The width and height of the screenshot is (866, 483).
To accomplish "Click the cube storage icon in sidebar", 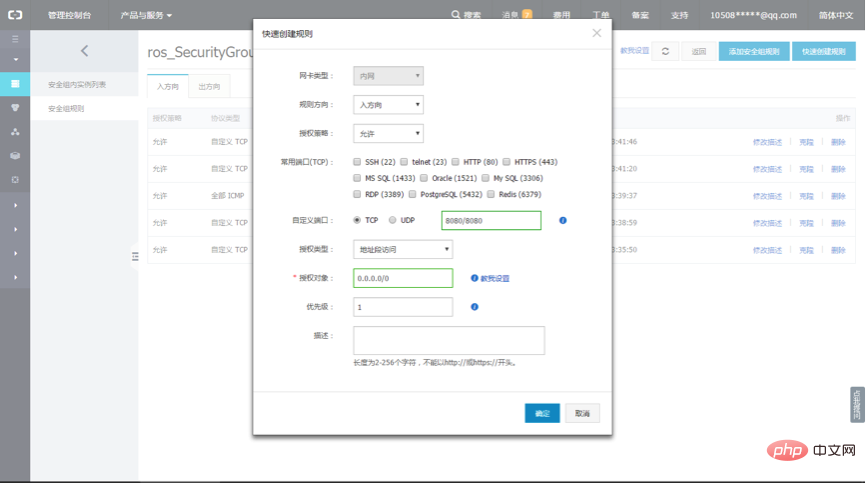I will [x=15, y=156].
